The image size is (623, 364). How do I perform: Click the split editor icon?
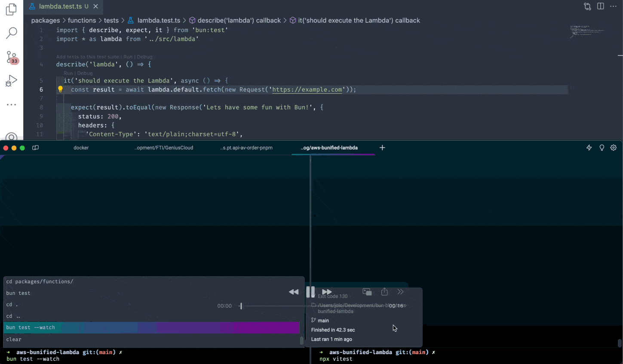pos(600,6)
